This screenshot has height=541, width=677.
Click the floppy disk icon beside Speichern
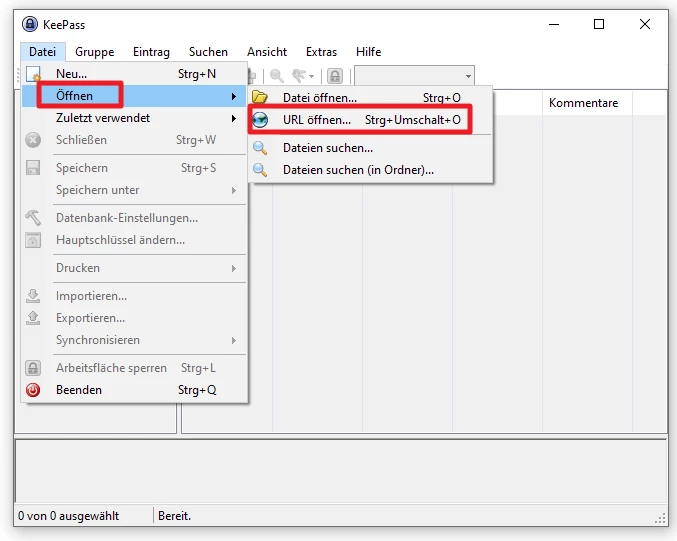33,168
